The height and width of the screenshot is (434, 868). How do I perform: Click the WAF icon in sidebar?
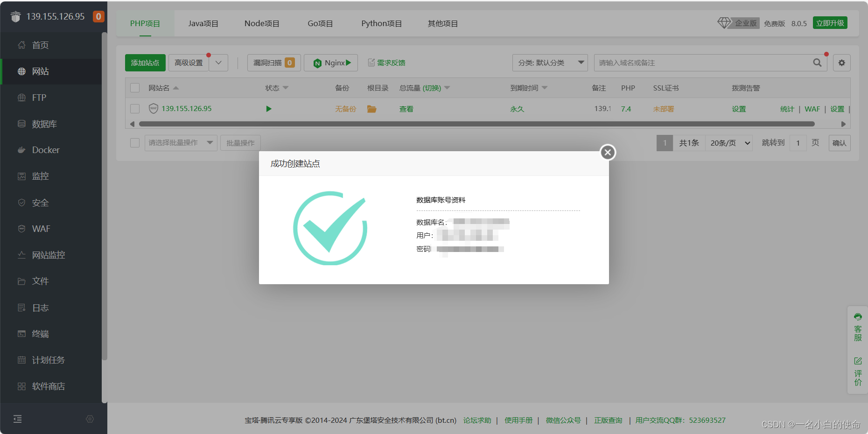(21, 229)
